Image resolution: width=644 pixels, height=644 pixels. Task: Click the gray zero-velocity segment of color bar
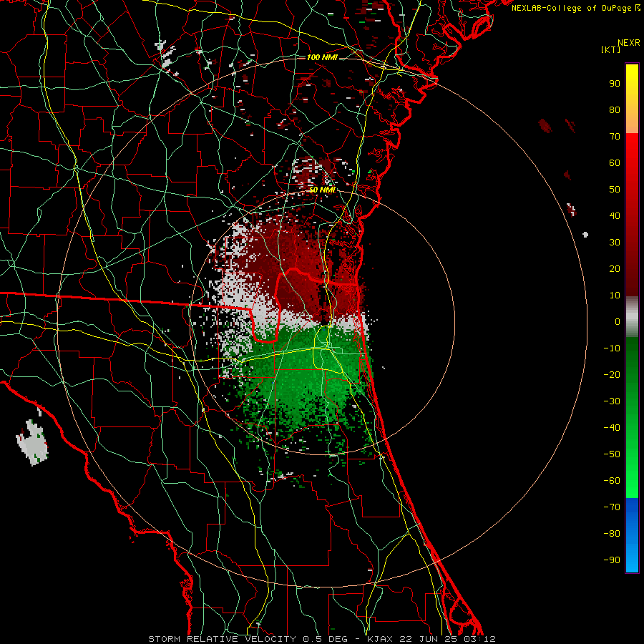[632, 317]
